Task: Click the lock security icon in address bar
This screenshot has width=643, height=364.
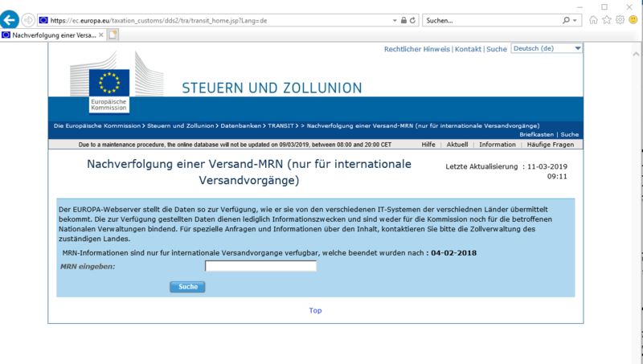Action: (403, 20)
